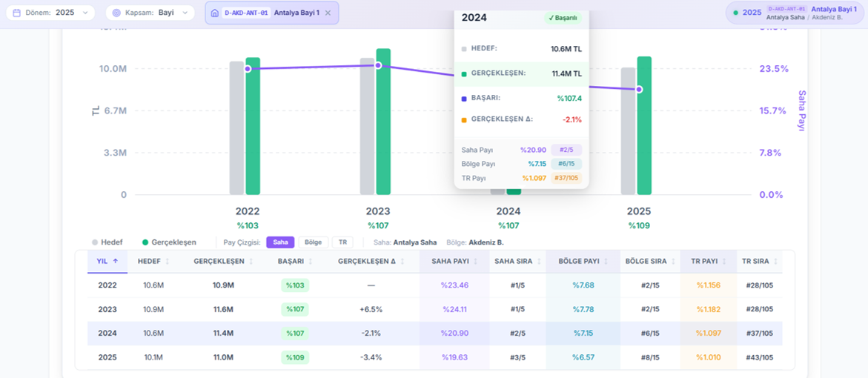
Task: Click sort icon on TR SIRA header
Action: pos(775,262)
